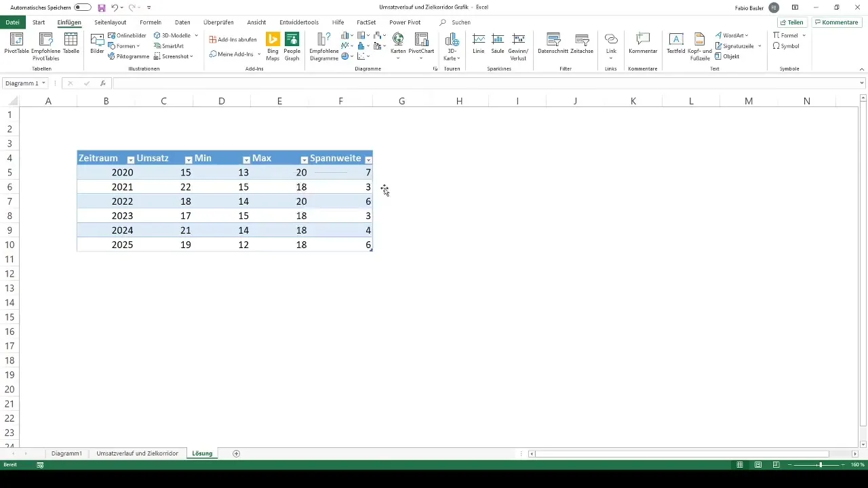Switch to normal view in status bar
The image size is (868, 488).
741,464
